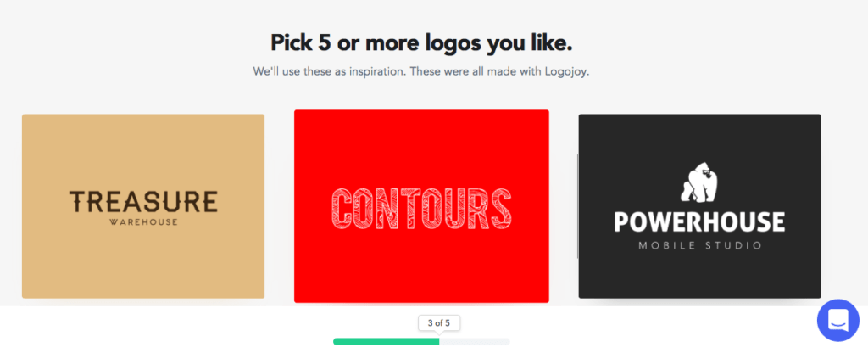Click the gorilla icon in Powerhouse logo
Viewport: 868px width, 353px height.
click(699, 183)
